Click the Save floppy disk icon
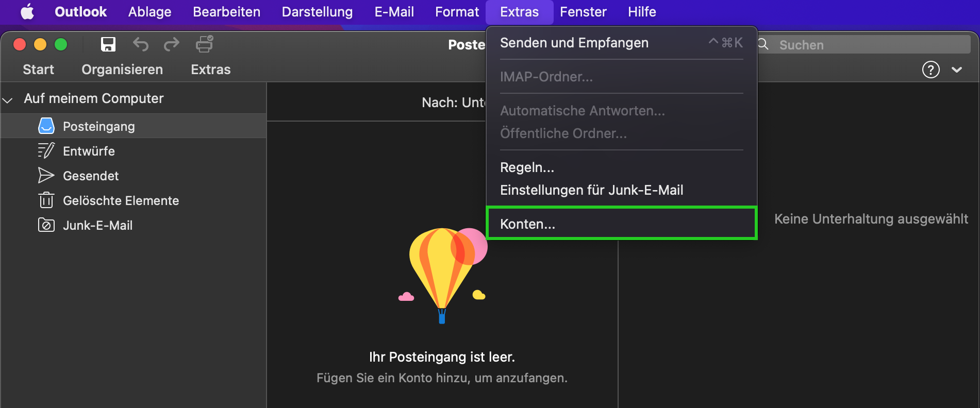Screen dimensions: 980x408 pos(108,44)
